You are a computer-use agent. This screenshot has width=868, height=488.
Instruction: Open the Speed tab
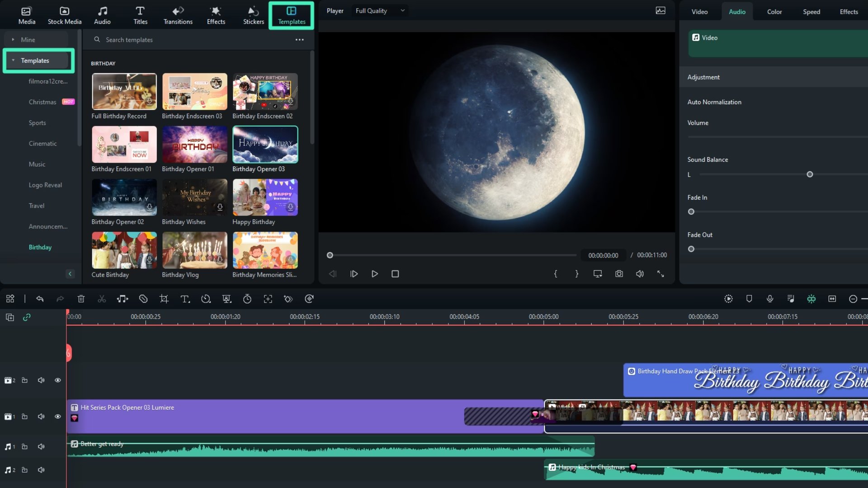[811, 12]
